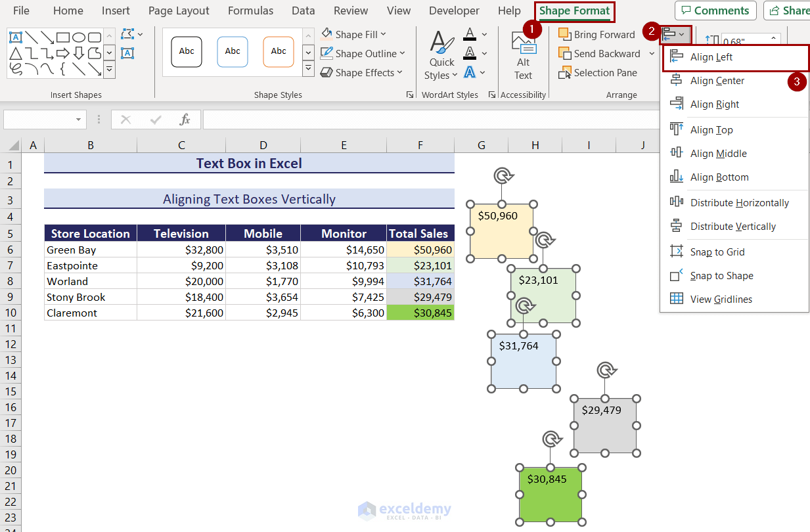
Task: Click the Send Backward icon
Action: [x=564, y=54]
